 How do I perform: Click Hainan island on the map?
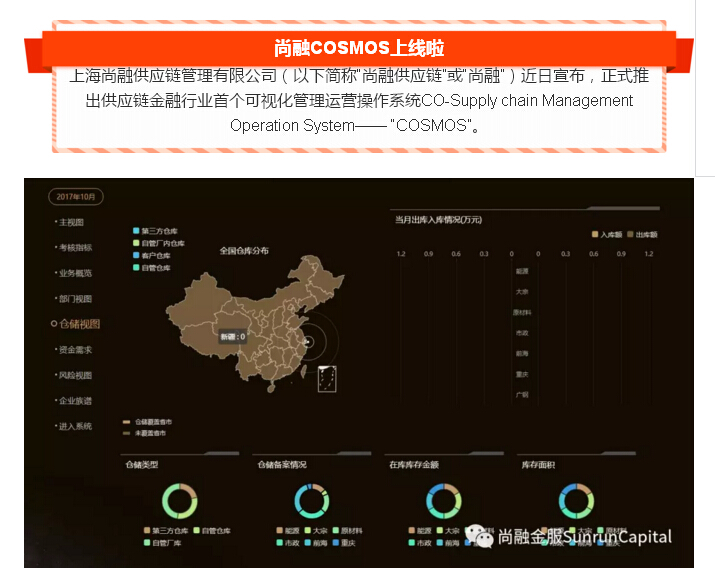tap(271, 389)
